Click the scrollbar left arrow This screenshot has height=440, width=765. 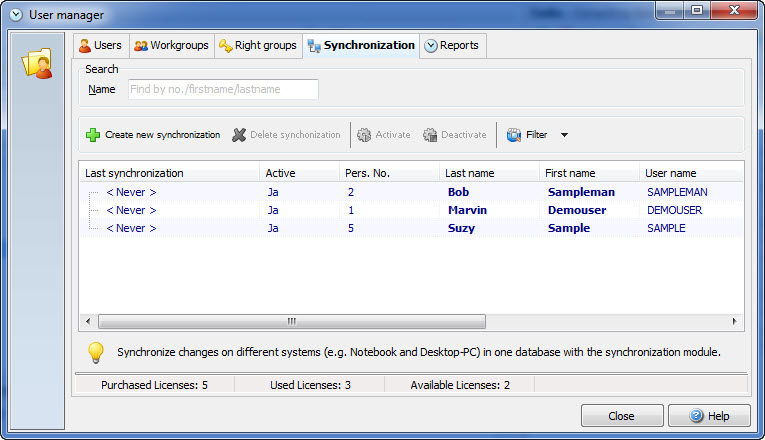pyautogui.click(x=88, y=321)
